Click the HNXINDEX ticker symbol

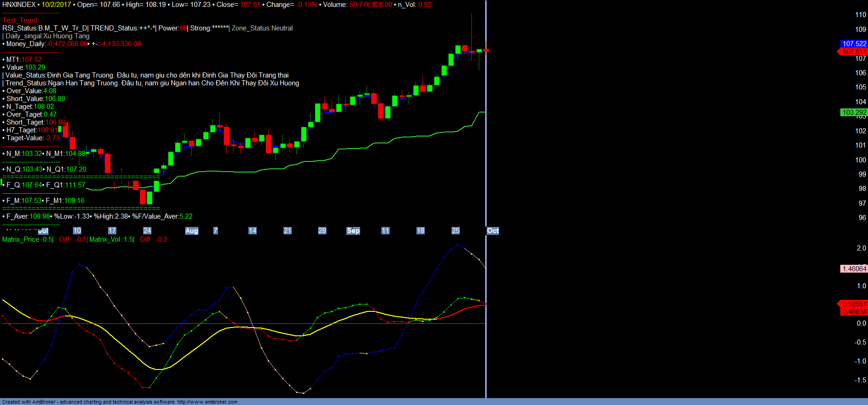coord(19,5)
